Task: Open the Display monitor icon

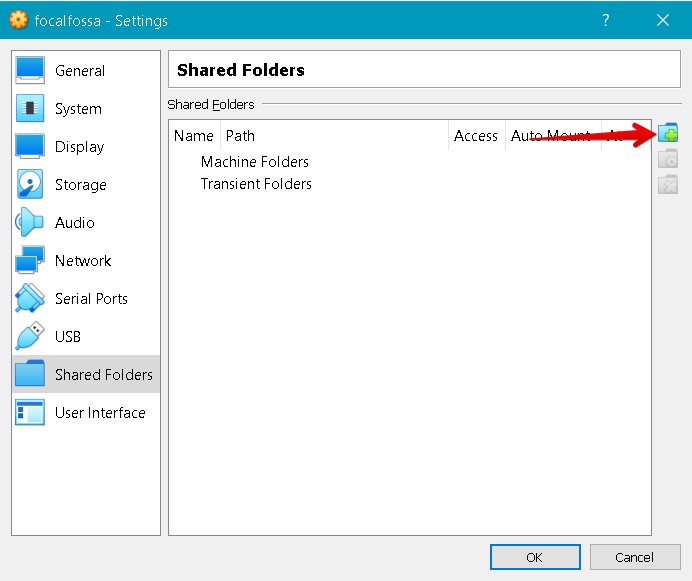Action: pyautogui.click(x=30, y=147)
